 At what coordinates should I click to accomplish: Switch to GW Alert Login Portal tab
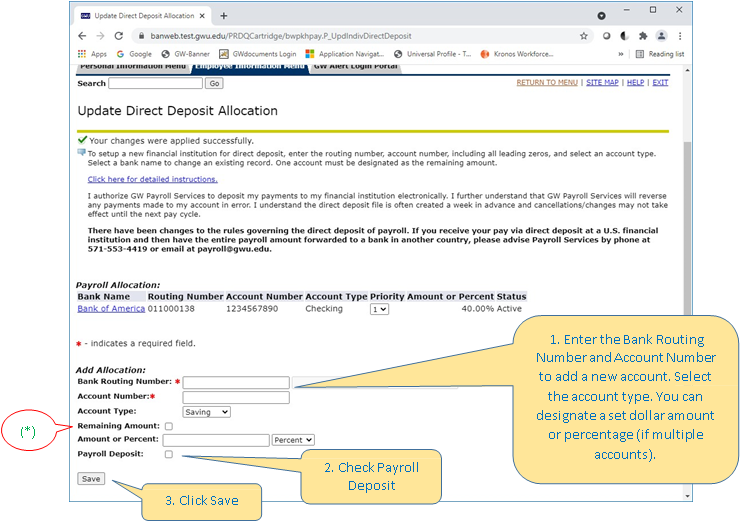355,68
